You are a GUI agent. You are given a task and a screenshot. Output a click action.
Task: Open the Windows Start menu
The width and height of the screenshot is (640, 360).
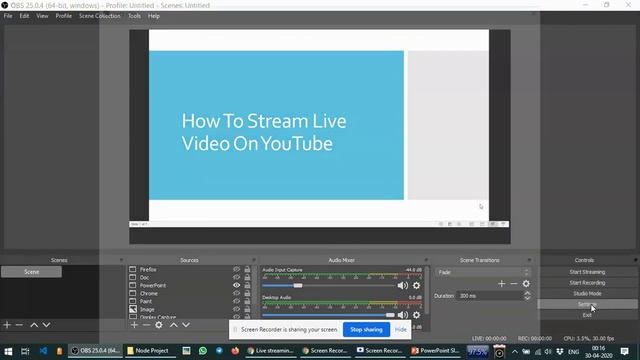8,351
